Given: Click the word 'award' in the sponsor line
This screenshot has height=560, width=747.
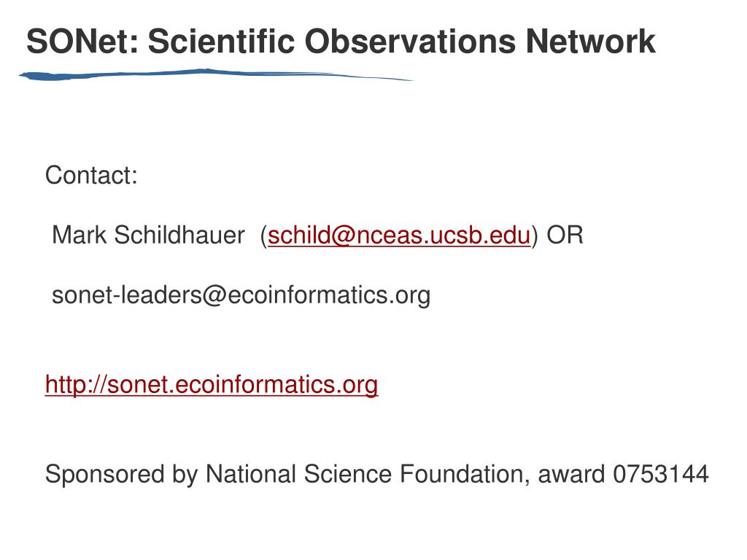Looking at the screenshot, I should pyautogui.click(x=571, y=474).
